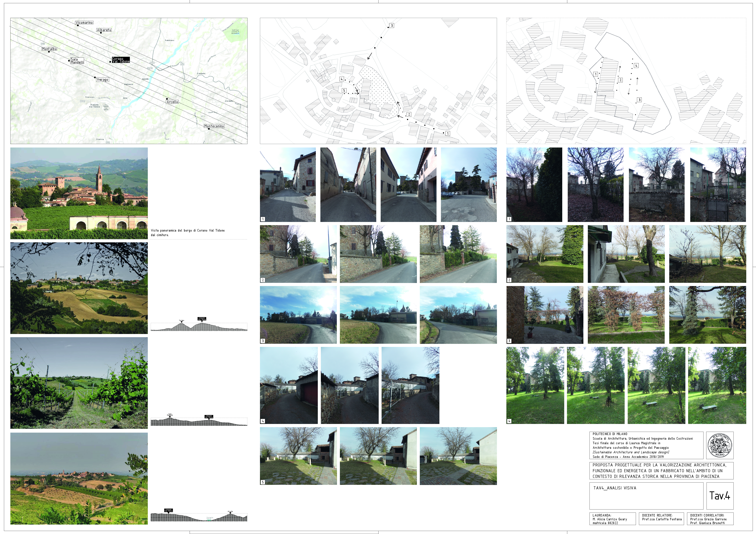Open the church photo with iron gate in wall

[718, 185]
